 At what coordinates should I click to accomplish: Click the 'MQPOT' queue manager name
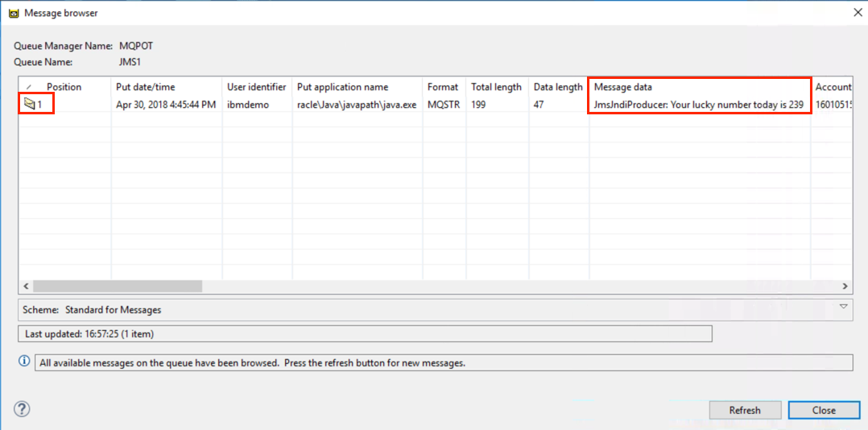point(135,46)
